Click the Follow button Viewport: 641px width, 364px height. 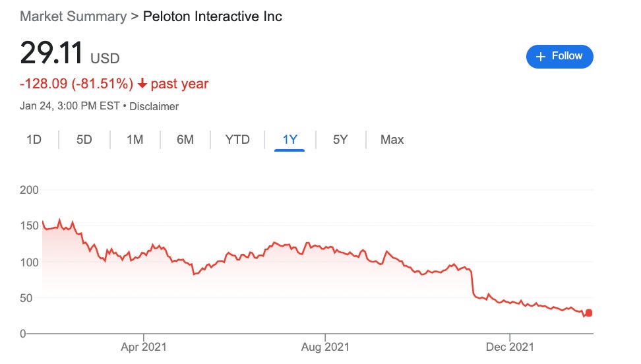[559, 57]
